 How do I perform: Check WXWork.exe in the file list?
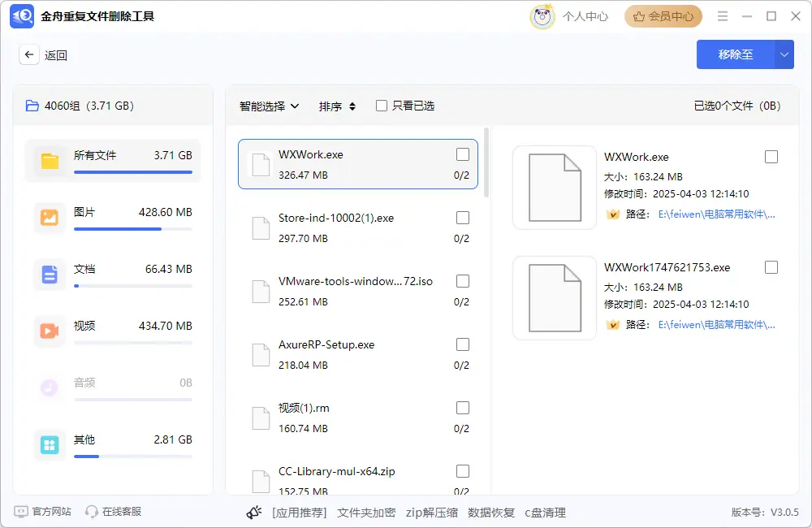point(463,154)
